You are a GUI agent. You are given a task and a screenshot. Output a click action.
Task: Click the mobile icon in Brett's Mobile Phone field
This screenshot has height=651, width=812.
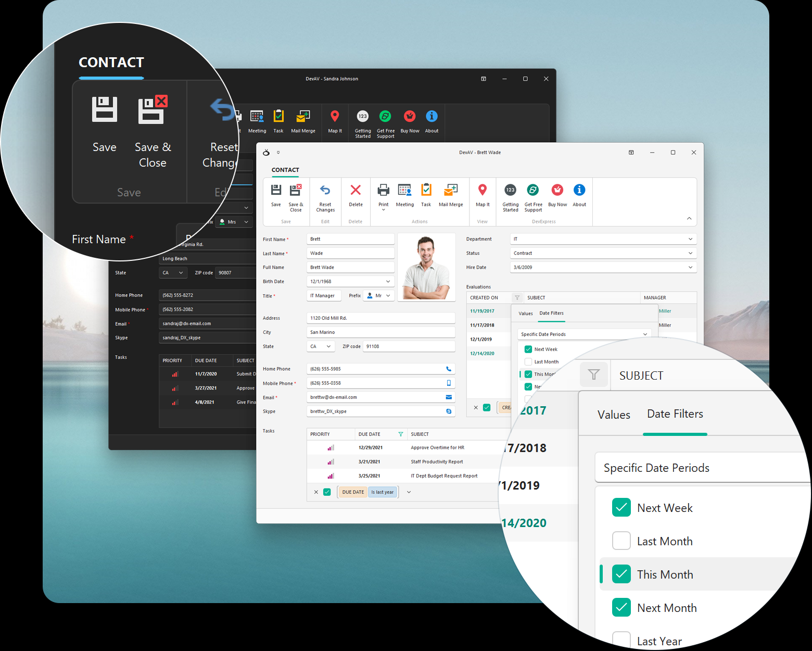point(449,383)
